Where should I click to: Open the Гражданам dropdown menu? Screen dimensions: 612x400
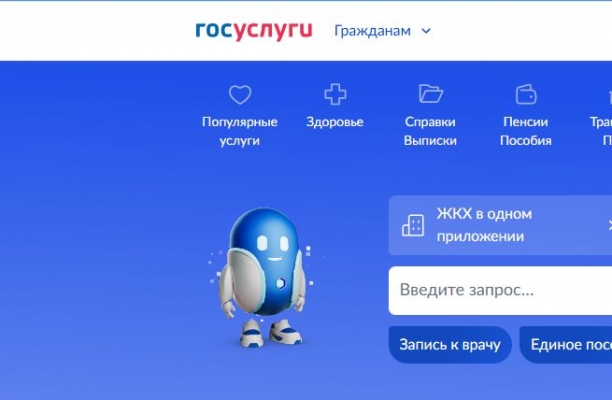click(x=382, y=31)
